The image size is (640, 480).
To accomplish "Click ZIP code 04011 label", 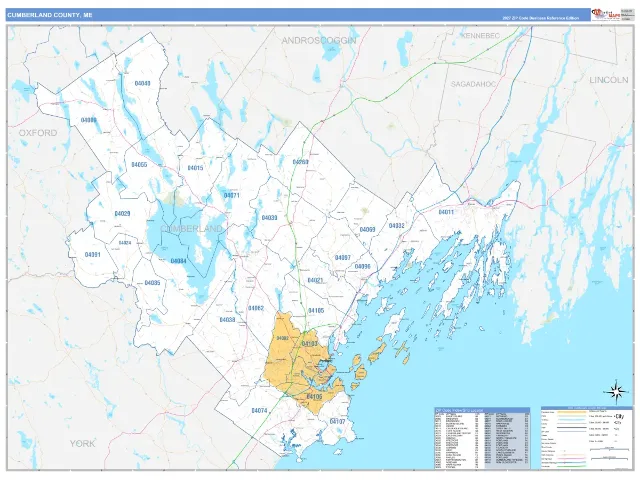I will tap(446, 212).
